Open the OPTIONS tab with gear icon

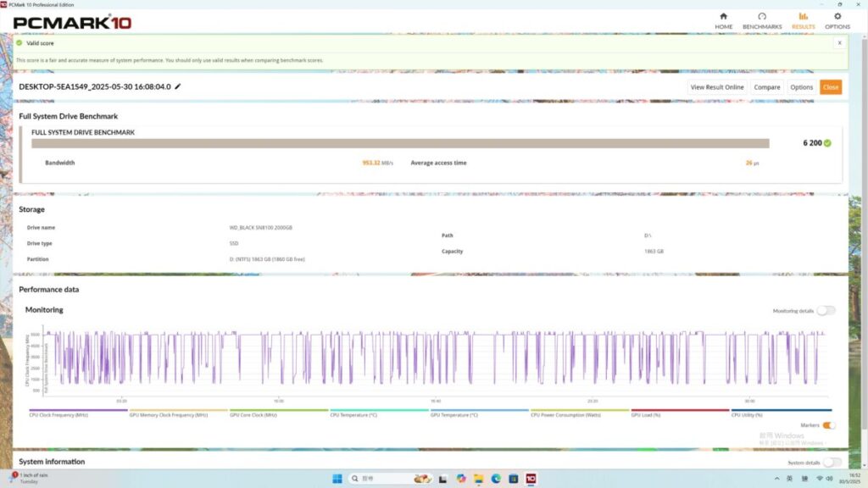point(837,21)
